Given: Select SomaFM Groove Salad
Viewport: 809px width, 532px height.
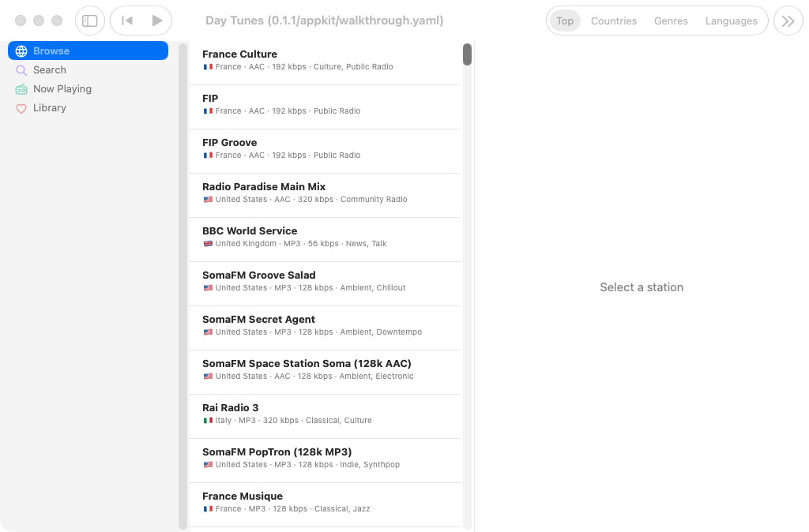Looking at the screenshot, I should (x=325, y=284).
